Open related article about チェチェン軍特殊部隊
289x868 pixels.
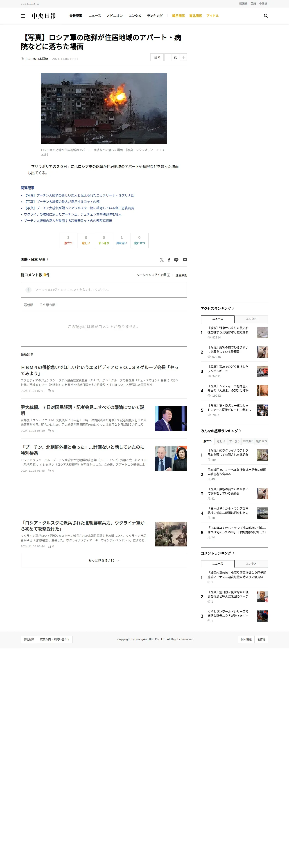tap(73, 214)
